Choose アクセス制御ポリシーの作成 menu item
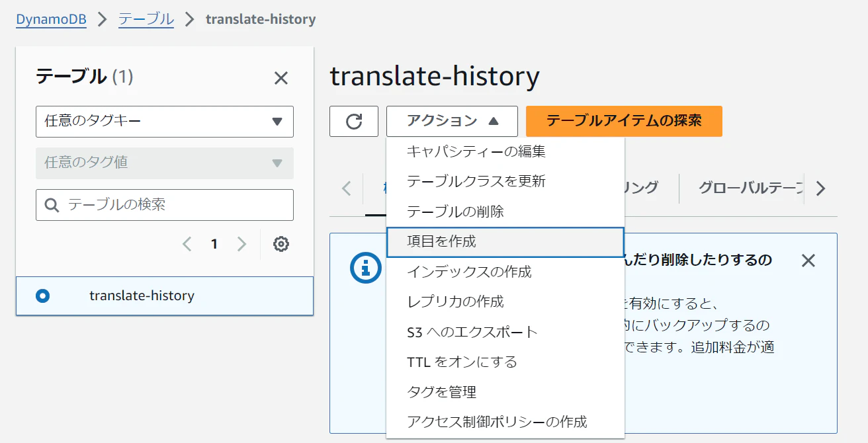This screenshot has height=443, width=868. 505,422
